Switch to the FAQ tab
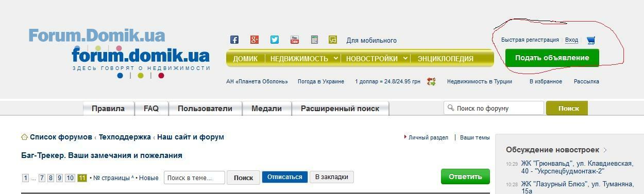The image size is (644, 194). [x=151, y=109]
